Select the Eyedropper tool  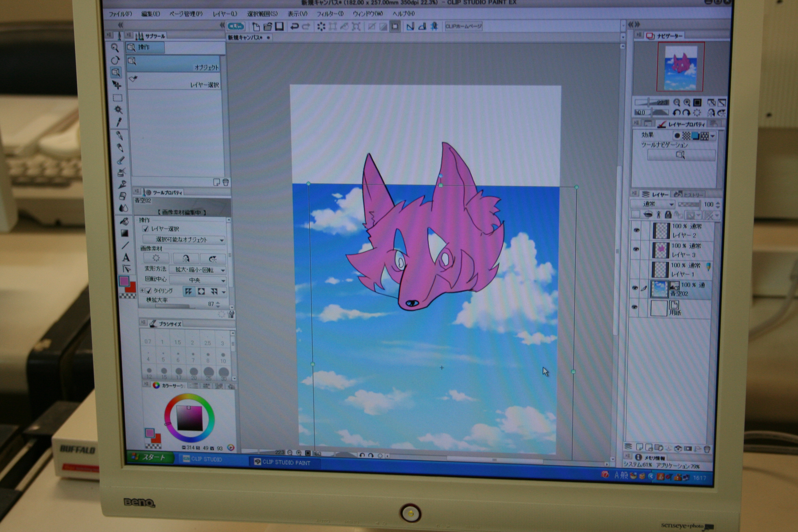119,122
